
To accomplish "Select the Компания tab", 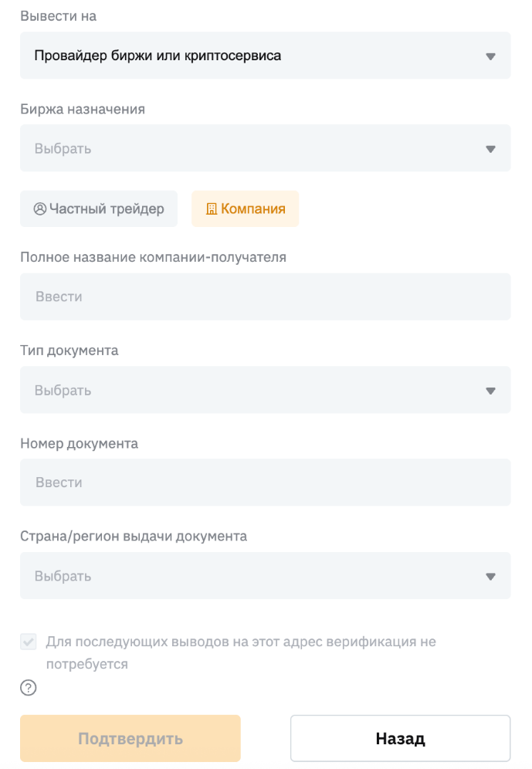I will click(x=246, y=209).
